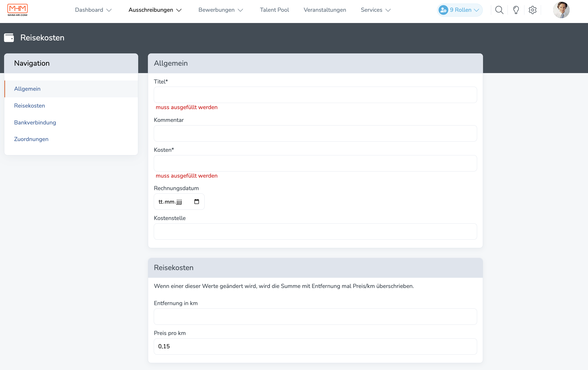Click the Rechnungsdatum date field
This screenshot has height=370, width=588.
click(179, 202)
